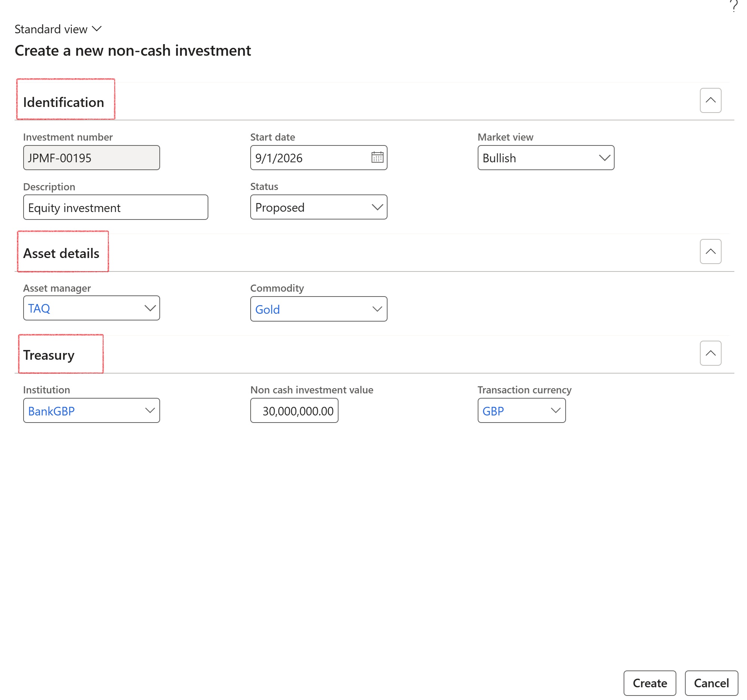Click the Identification section heading

(64, 102)
